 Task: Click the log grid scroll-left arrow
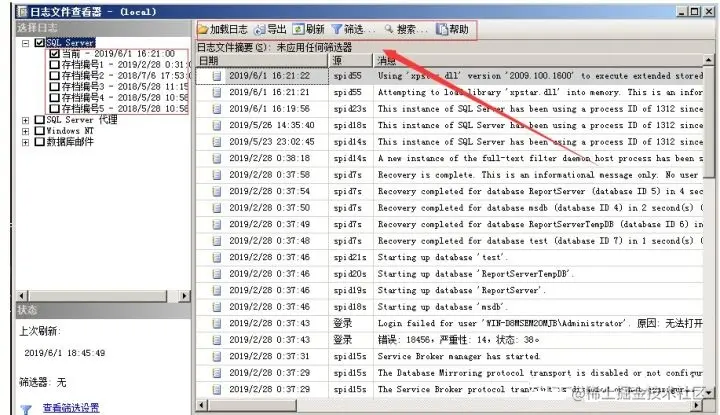202,405
